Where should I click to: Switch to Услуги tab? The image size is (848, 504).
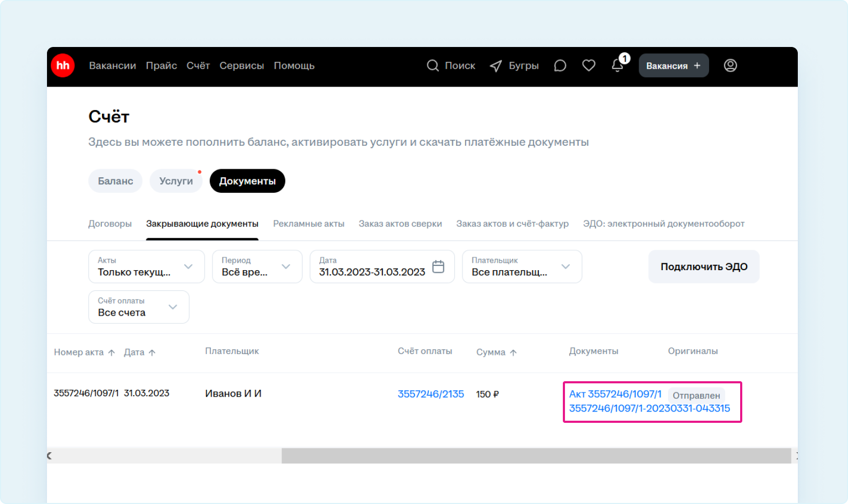(x=176, y=181)
